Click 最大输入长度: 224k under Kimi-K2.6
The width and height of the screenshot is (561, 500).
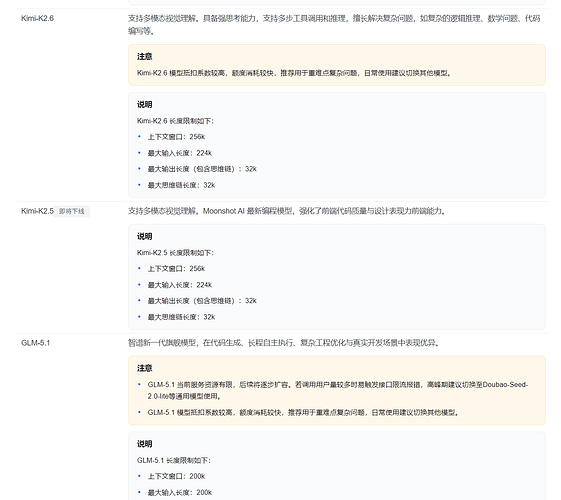(x=180, y=153)
